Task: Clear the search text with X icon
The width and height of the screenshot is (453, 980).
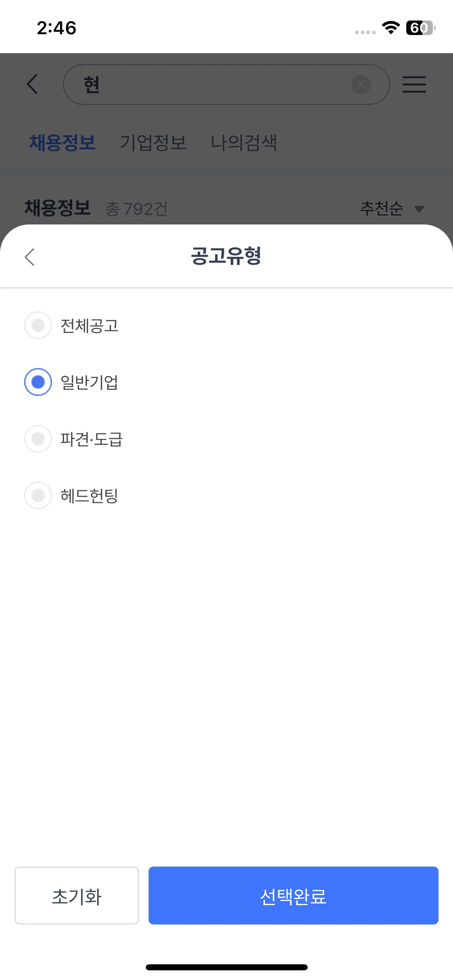Action: (x=361, y=84)
